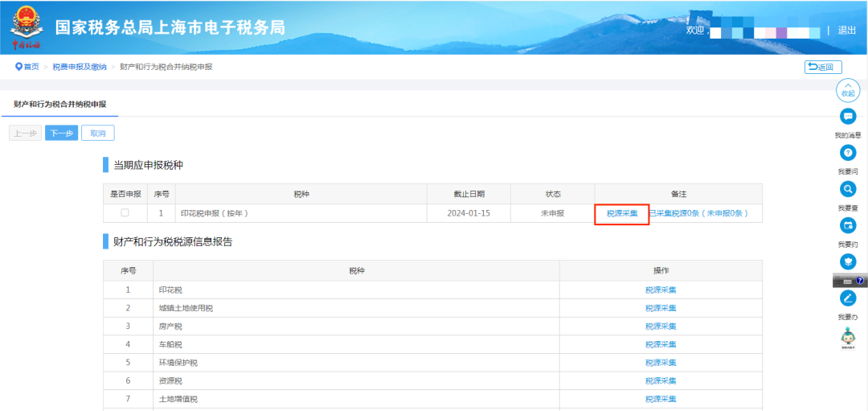Click the 房产税 row name
Image resolution: width=868 pixels, height=411 pixels.
coord(170,327)
